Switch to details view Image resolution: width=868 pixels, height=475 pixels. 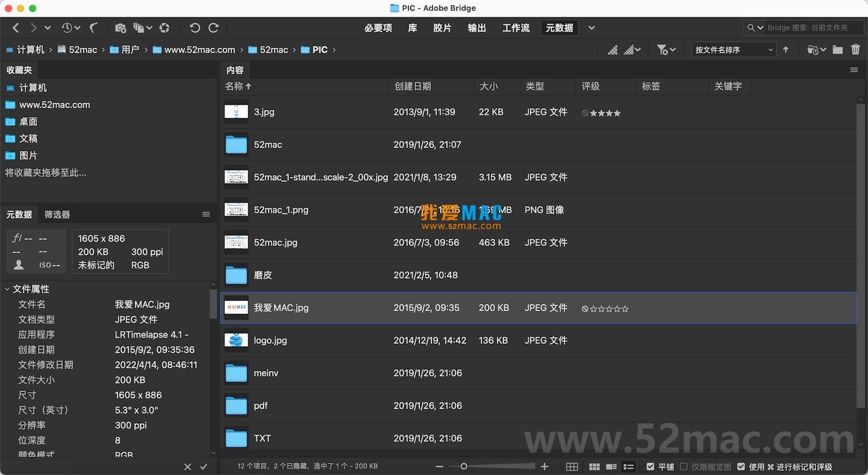click(x=611, y=467)
